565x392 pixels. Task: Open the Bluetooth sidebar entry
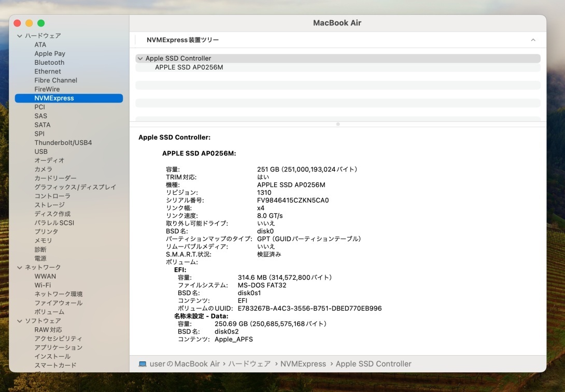point(49,62)
